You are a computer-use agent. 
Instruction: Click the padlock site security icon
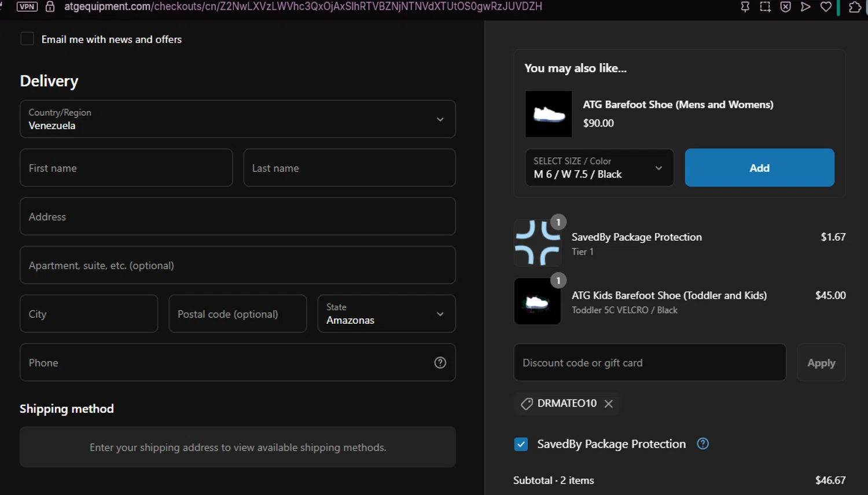point(50,6)
